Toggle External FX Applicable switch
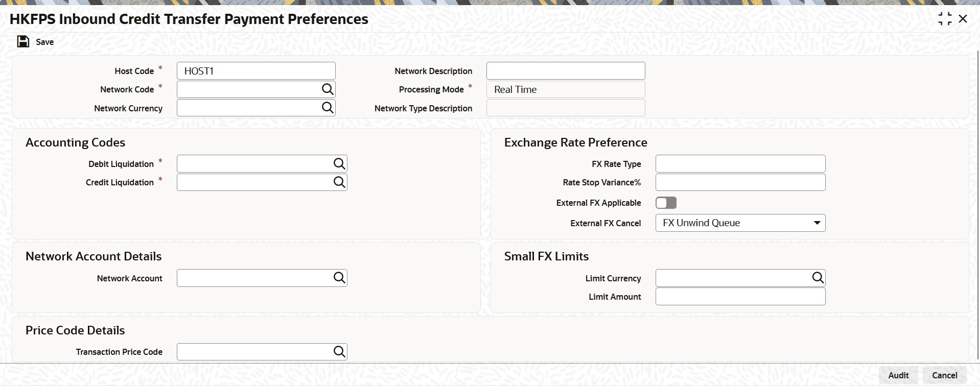Viewport: 980px width, 386px height. 666,203
